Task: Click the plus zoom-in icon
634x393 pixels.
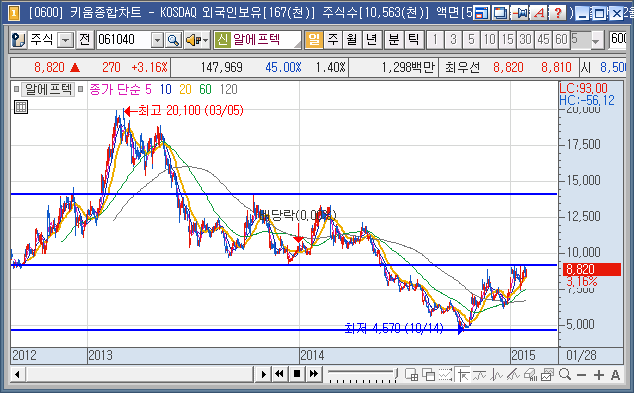Action: [599, 375]
